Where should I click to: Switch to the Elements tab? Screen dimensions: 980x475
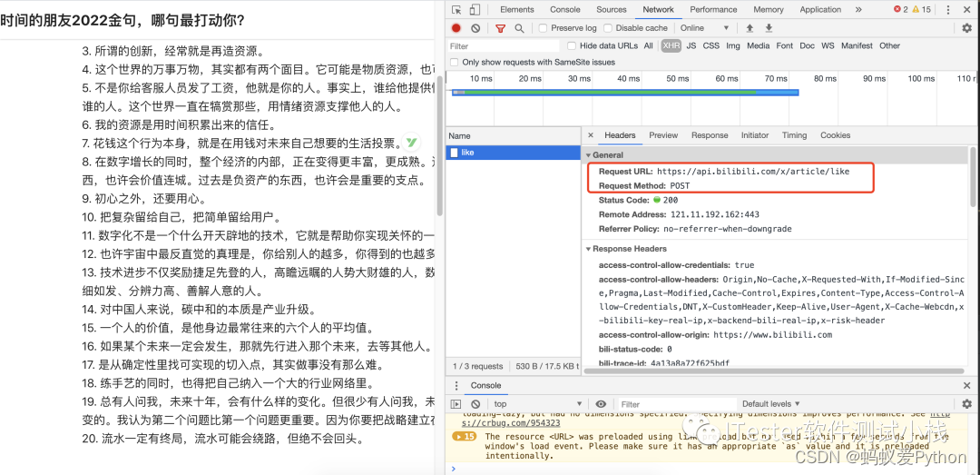(517, 9)
